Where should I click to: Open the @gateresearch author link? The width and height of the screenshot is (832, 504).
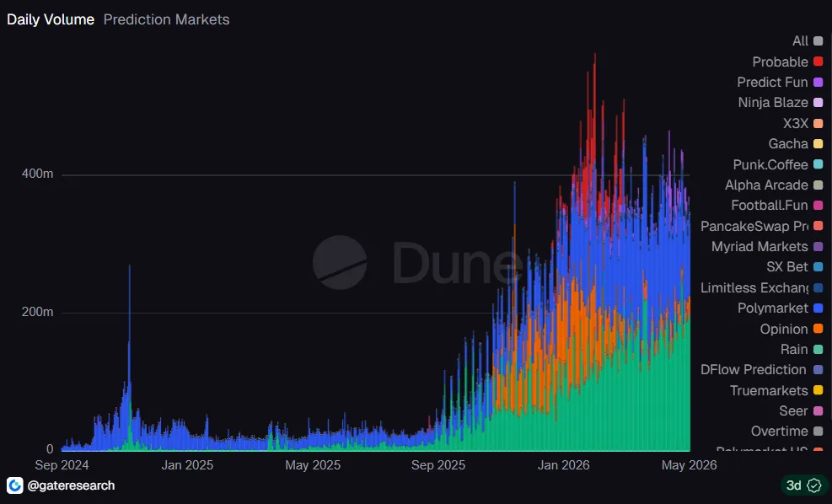(x=71, y=485)
